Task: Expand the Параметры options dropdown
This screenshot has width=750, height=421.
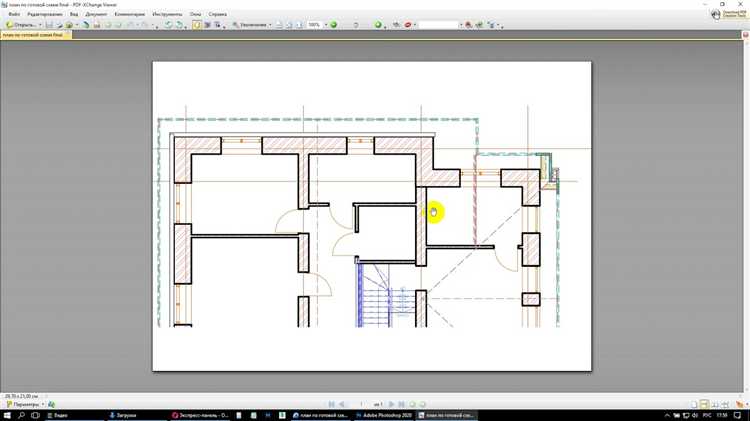Action: pyautogui.click(x=43, y=404)
